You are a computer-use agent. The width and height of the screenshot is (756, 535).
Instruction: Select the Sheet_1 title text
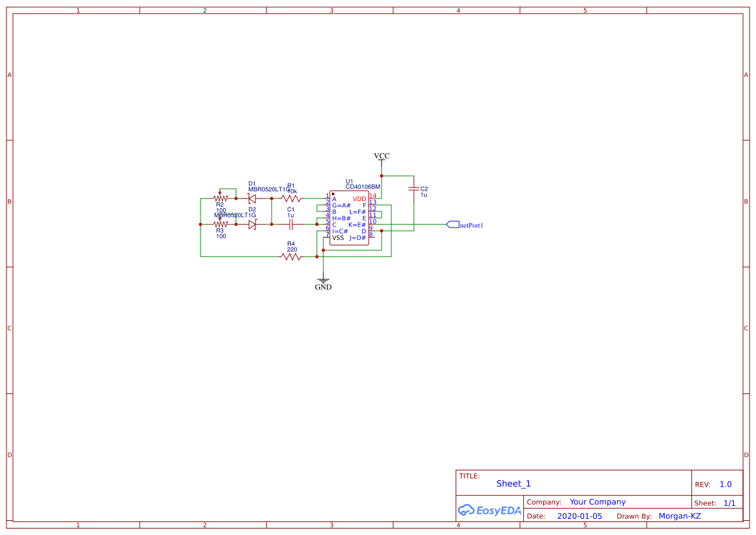[x=513, y=483]
